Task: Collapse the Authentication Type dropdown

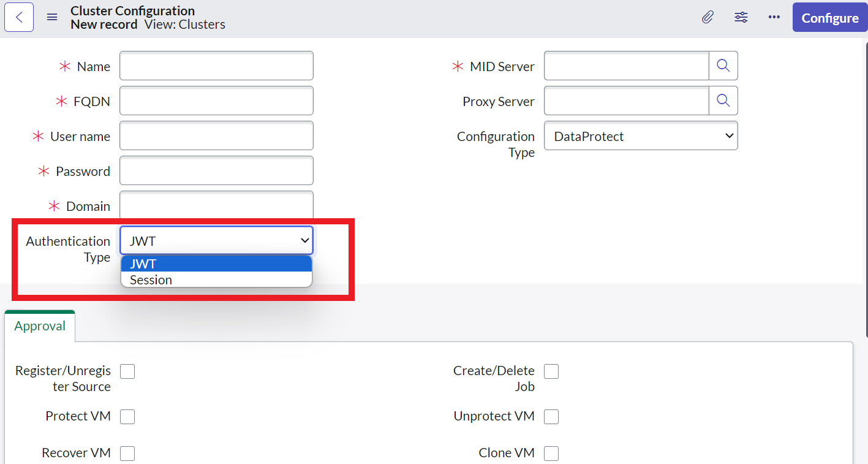Action: pyautogui.click(x=216, y=241)
